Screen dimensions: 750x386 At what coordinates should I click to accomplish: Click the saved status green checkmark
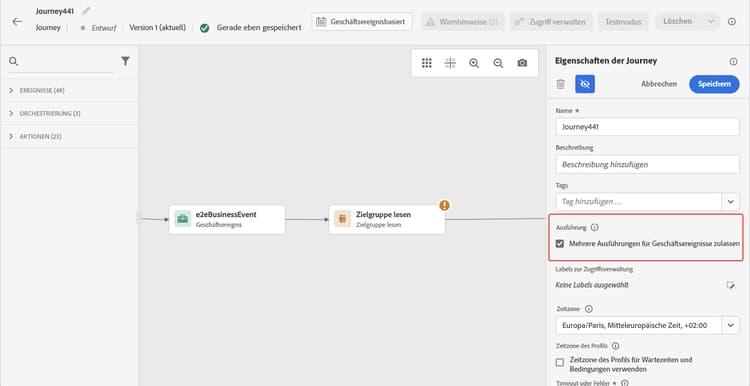[205, 28]
